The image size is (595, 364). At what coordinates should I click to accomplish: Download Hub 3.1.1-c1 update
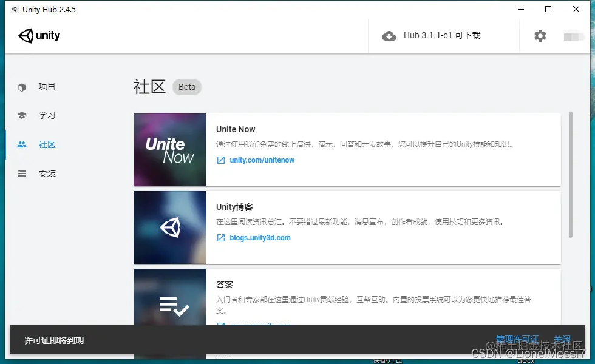[x=442, y=35]
